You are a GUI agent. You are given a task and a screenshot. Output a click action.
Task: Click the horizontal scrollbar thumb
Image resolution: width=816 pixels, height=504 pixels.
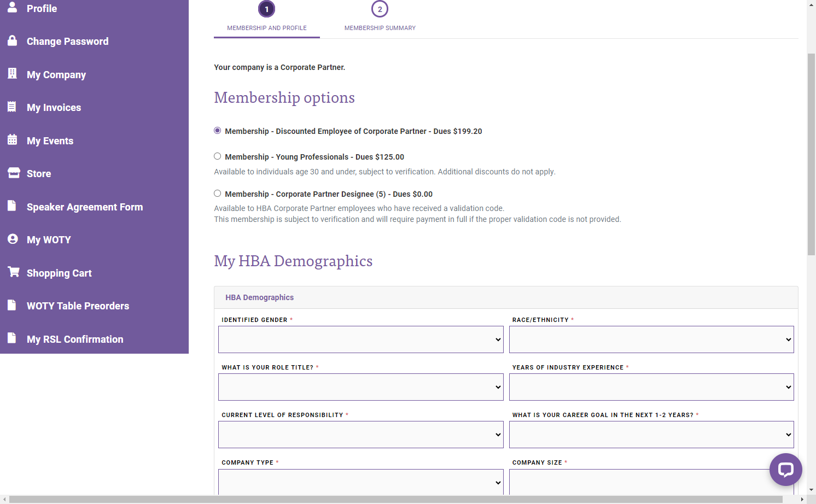(x=395, y=500)
